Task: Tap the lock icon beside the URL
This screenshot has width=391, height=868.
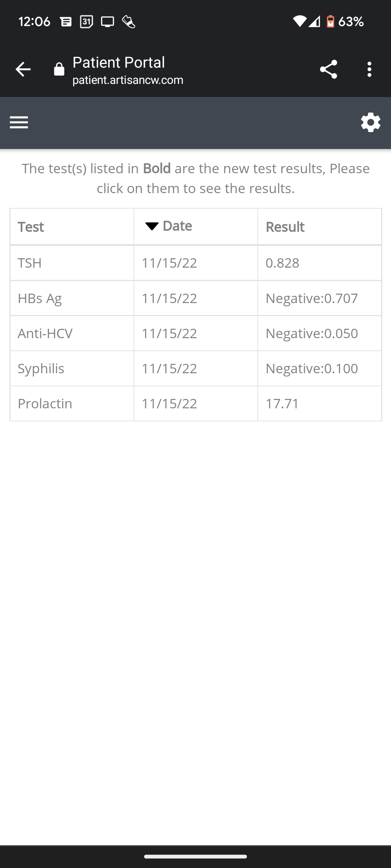Action: 59,69
